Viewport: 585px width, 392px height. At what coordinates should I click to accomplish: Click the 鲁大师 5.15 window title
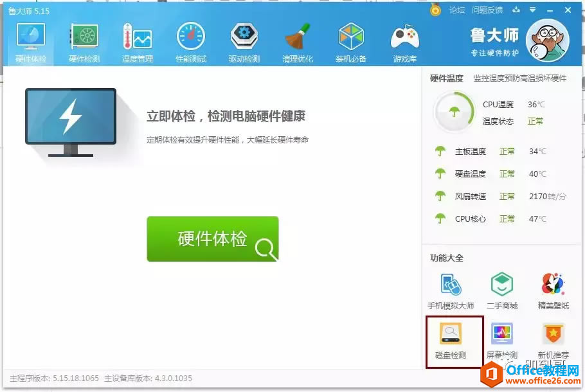29,11
